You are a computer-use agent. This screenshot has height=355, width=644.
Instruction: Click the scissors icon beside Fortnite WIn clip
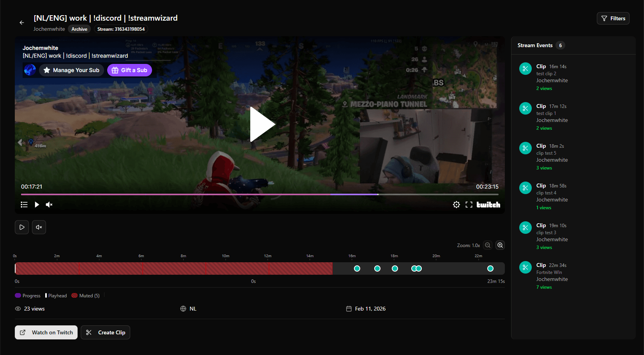tap(525, 267)
